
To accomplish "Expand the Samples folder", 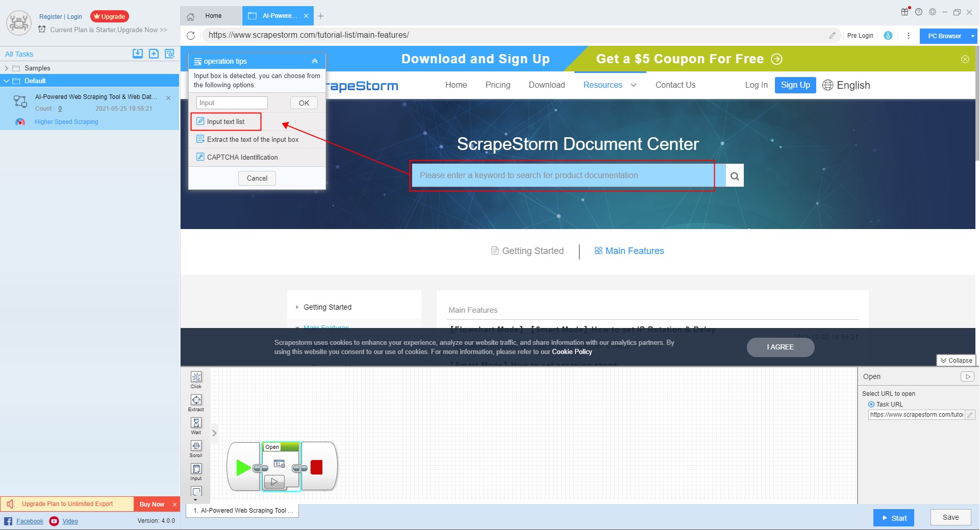I will click(6, 68).
